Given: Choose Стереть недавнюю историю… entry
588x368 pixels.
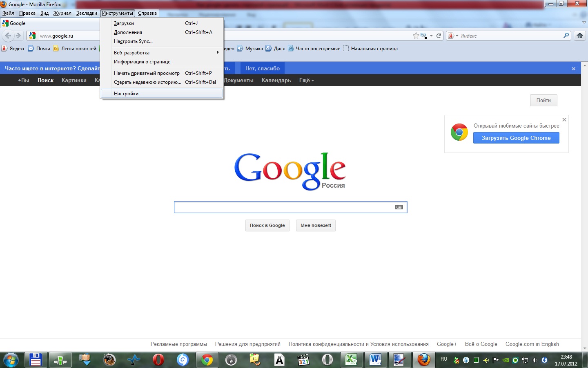Looking at the screenshot, I should click(162, 82).
